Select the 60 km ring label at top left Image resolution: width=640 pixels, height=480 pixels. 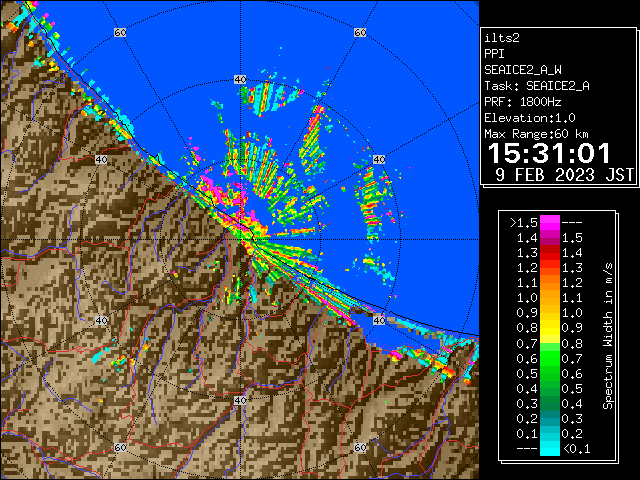tap(120, 32)
